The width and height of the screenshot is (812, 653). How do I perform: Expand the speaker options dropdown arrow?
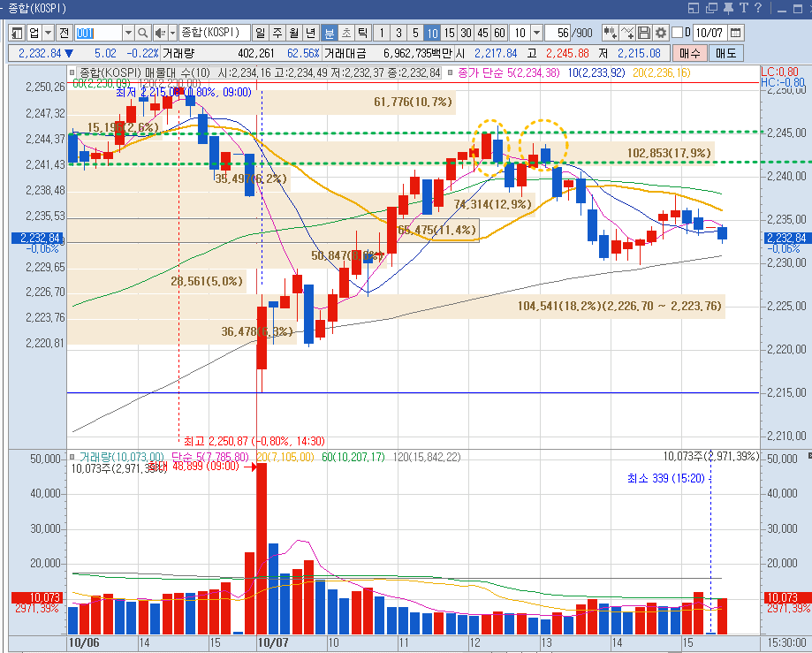point(172,34)
